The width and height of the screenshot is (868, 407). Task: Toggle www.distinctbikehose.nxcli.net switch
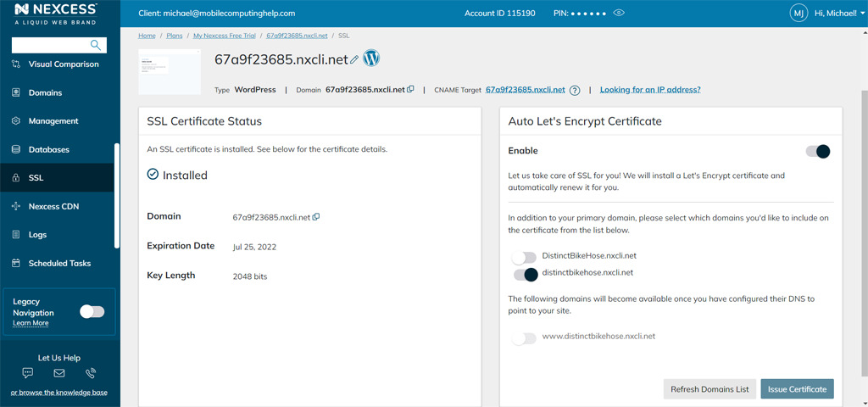coord(524,338)
